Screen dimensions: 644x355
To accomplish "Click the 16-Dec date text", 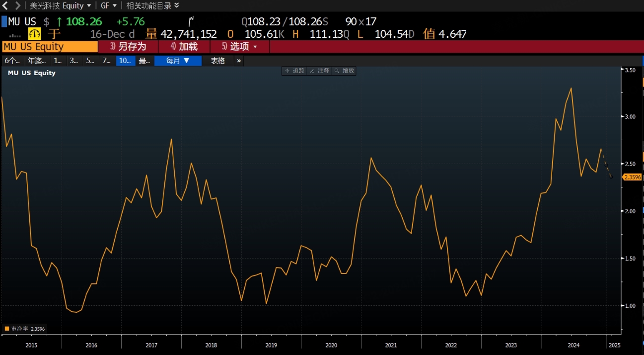I will click(108, 34).
